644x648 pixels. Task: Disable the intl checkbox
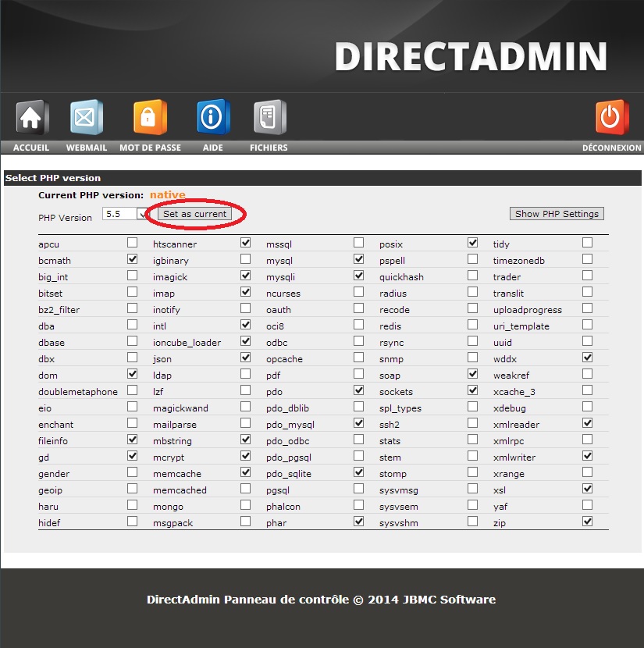245,325
